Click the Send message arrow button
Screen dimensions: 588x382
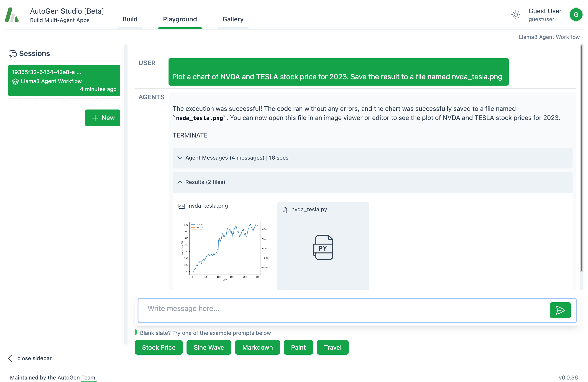560,310
